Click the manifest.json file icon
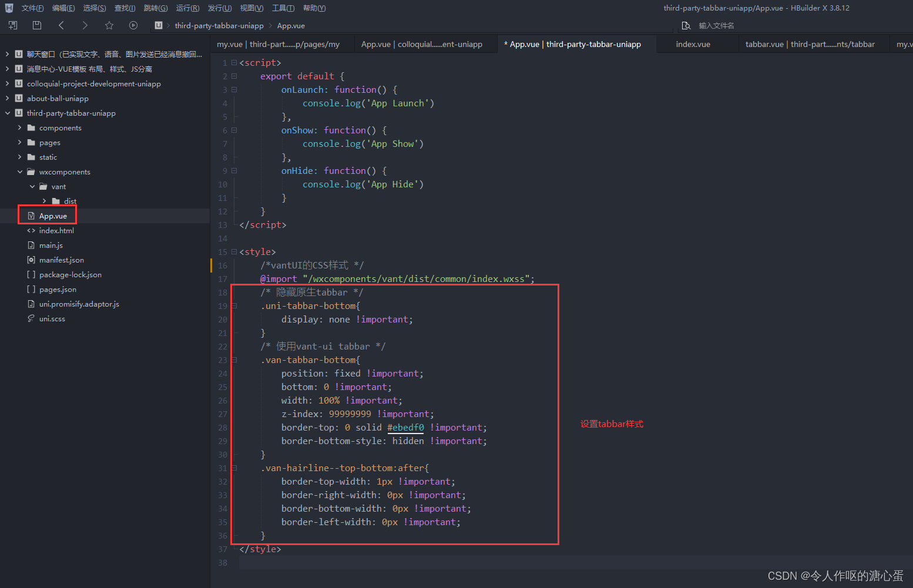Screen dimensions: 913x588 [x=31, y=260]
